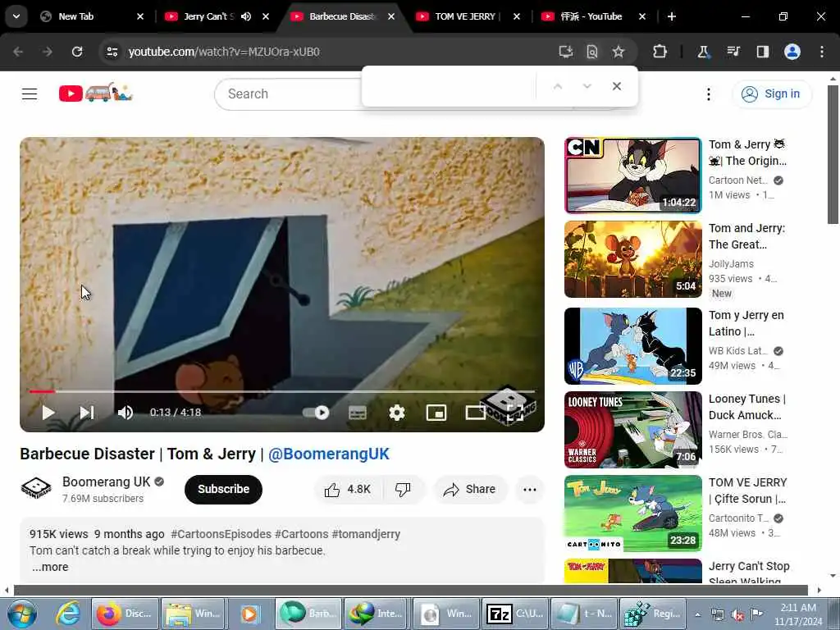Mute the video player volume
Image resolution: width=840 pixels, height=630 pixels.
[x=126, y=413]
